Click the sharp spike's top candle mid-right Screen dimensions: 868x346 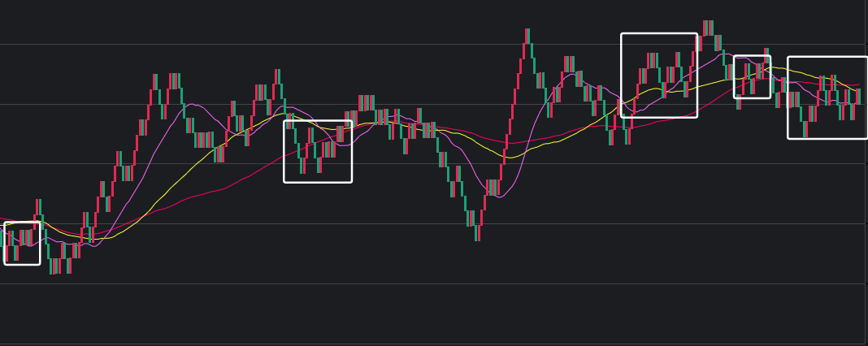coord(527,36)
